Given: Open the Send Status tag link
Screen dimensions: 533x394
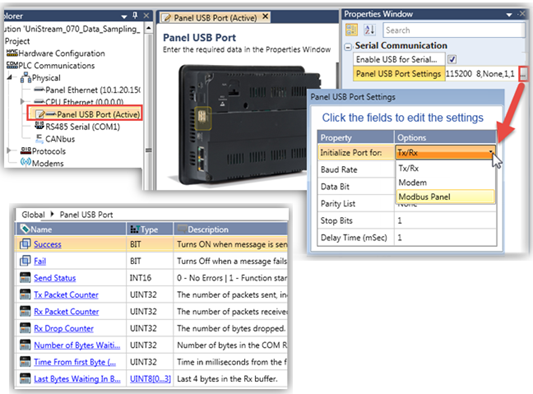Looking at the screenshot, I should click(55, 278).
